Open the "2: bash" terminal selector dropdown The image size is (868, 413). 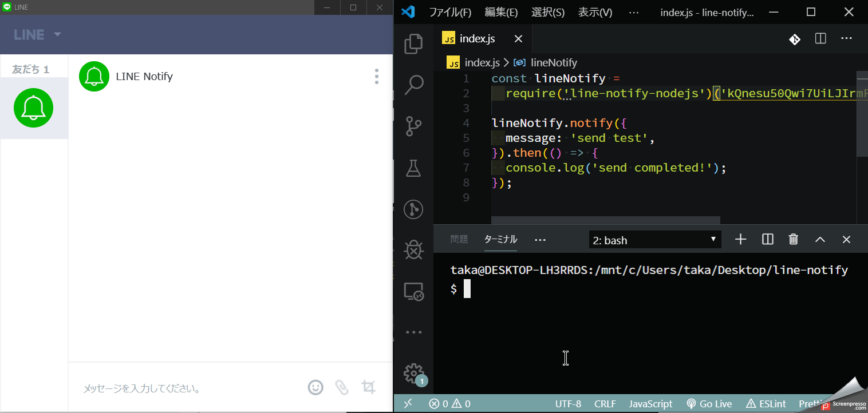click(654, 239)
